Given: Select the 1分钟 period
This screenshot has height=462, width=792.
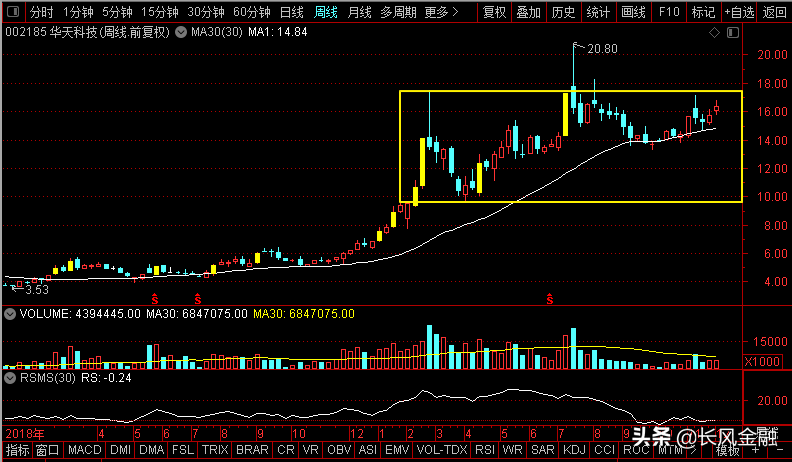Looking at the screenshot, I should pyautogui.click(x=78, y=12).
